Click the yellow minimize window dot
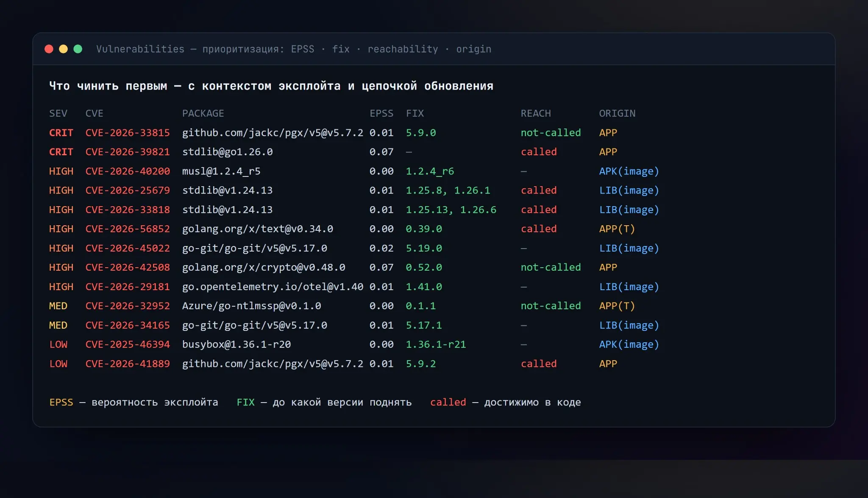Screen dimensions: 868x498 pos(63,49)
